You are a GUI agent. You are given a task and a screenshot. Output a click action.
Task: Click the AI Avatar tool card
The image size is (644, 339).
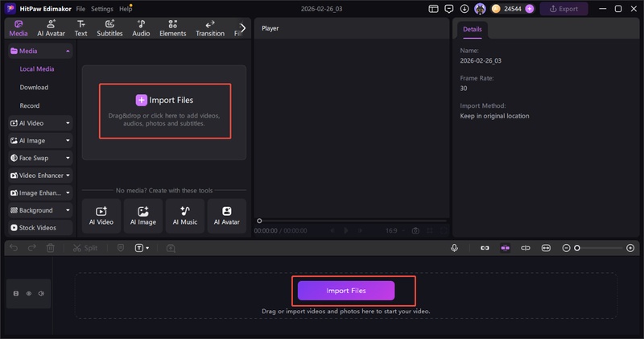coord(227,216)
